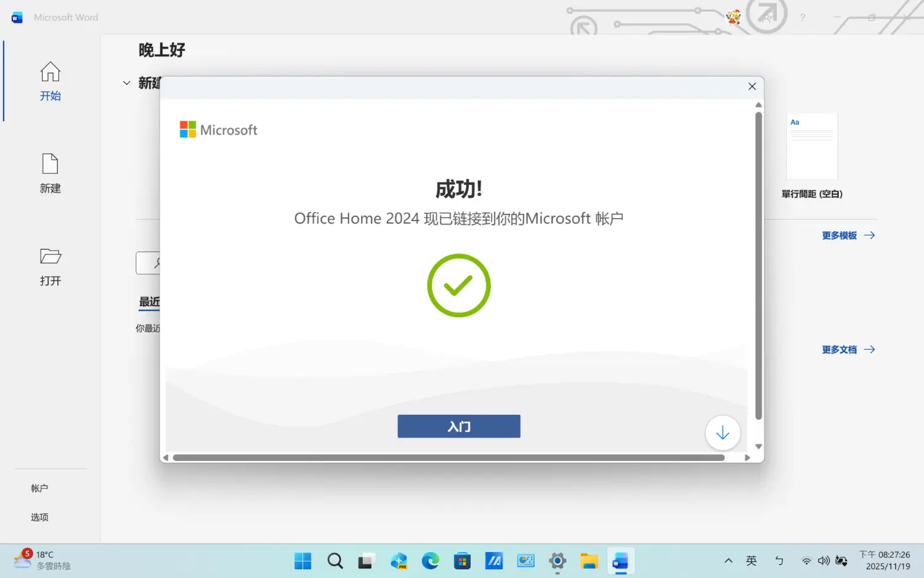Image resolution: width=924 pixels, height=578 pixels.
Task: Select the 單行間距 (空白) template thumbnail
Action: [811, 147]
